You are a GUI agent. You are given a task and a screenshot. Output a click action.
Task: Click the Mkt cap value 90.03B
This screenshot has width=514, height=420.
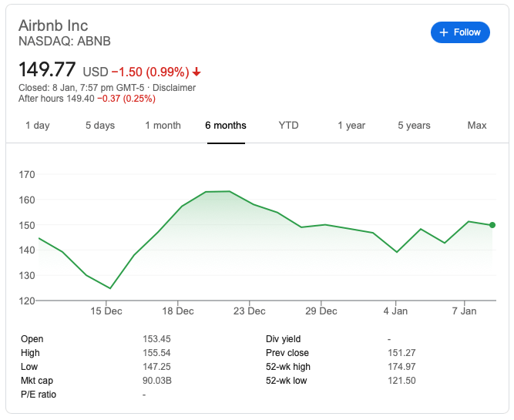point(157,381)
